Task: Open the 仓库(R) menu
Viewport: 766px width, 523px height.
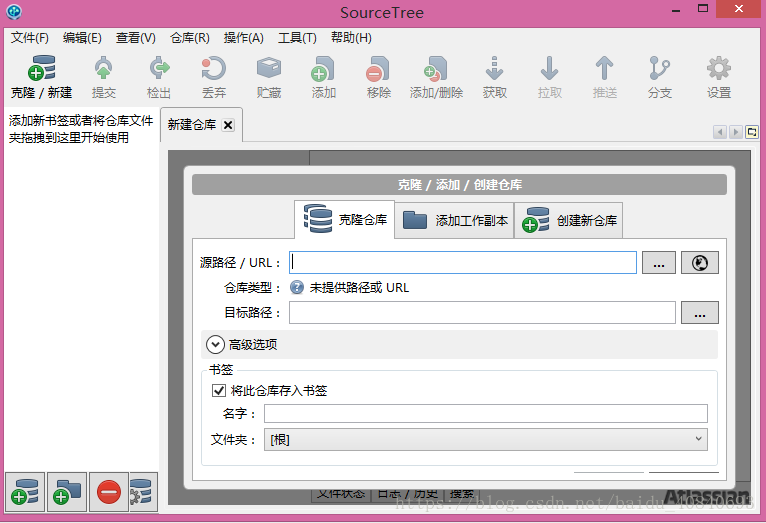Action: (190, 38)
